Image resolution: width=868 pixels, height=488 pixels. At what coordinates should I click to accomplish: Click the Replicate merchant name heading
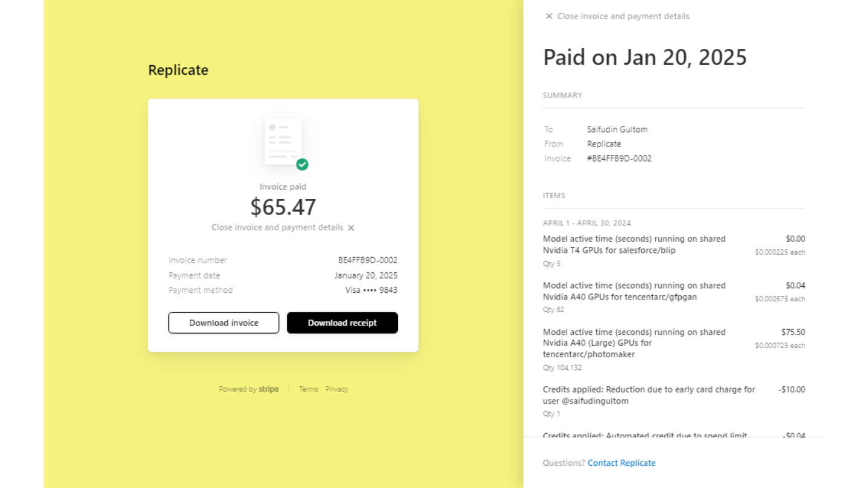pos(178,70)
